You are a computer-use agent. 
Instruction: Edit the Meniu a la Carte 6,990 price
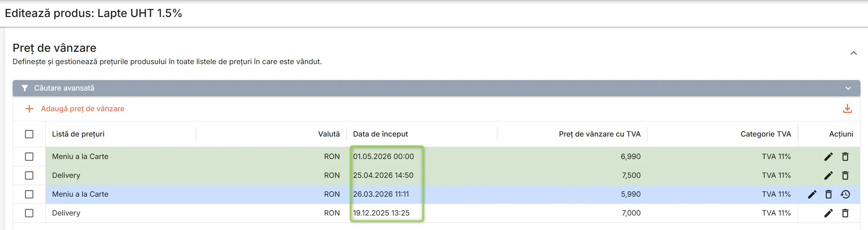point(828,156)
